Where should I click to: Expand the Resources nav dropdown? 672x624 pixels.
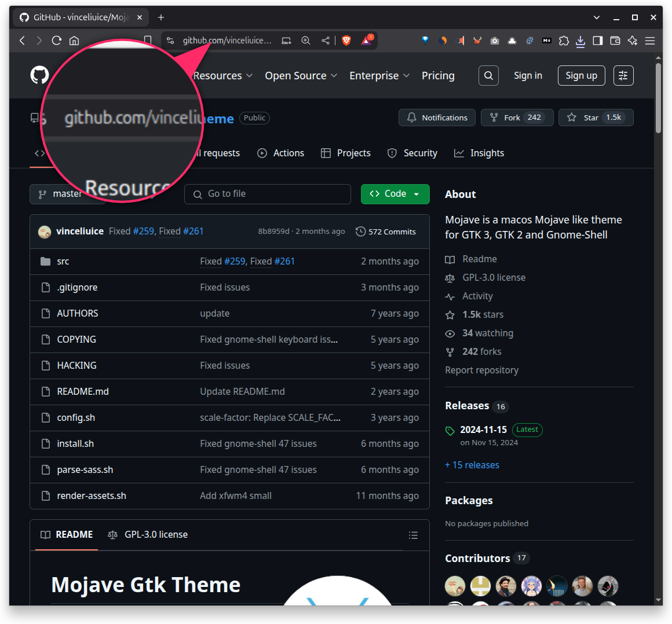click(x=223, y=76)
